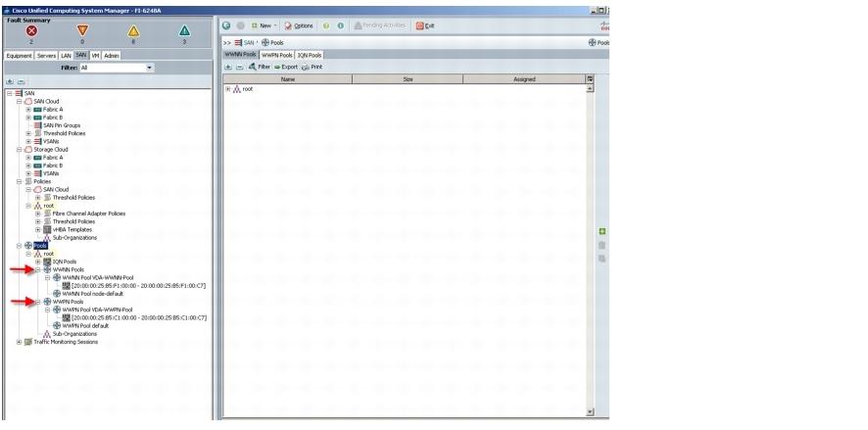Switch to the Admin tab
Viewport: 868px width, 430px height.
tap(112, 56)
